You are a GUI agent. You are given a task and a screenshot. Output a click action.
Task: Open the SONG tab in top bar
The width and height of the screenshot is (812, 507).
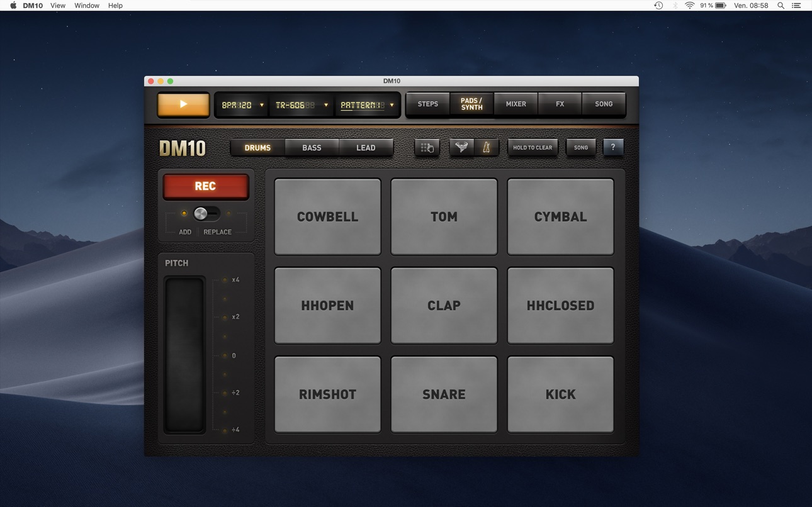click(x=604, y=104)
